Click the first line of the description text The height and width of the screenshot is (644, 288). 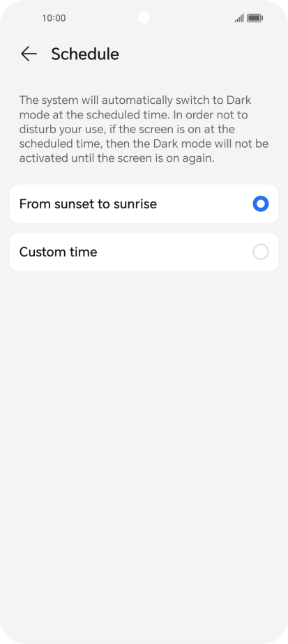pos(135,100)
